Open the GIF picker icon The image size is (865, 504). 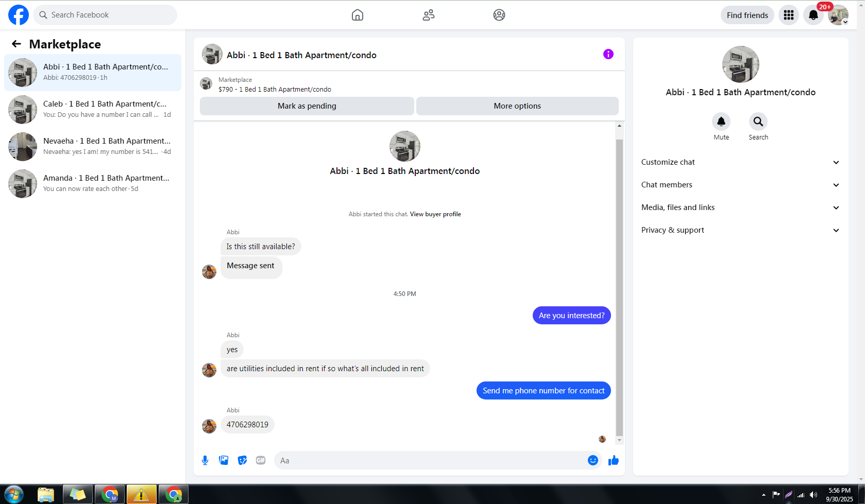point(261,460)
